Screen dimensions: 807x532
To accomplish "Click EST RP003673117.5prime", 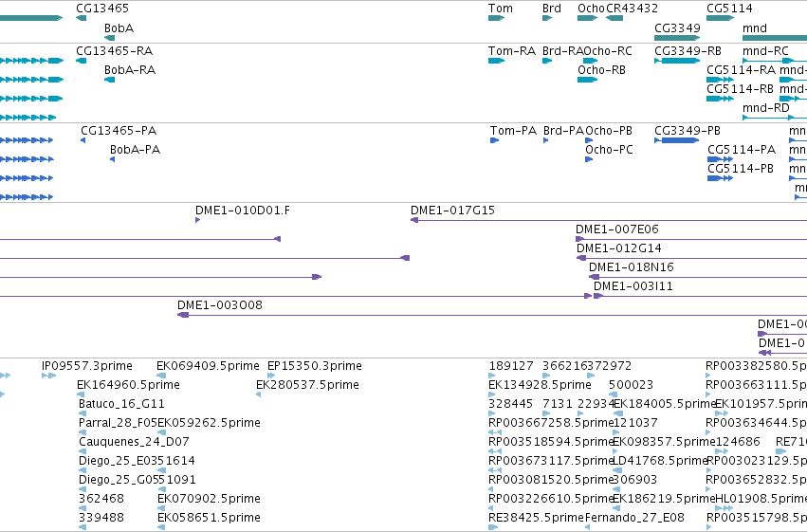I will [551, 461].
